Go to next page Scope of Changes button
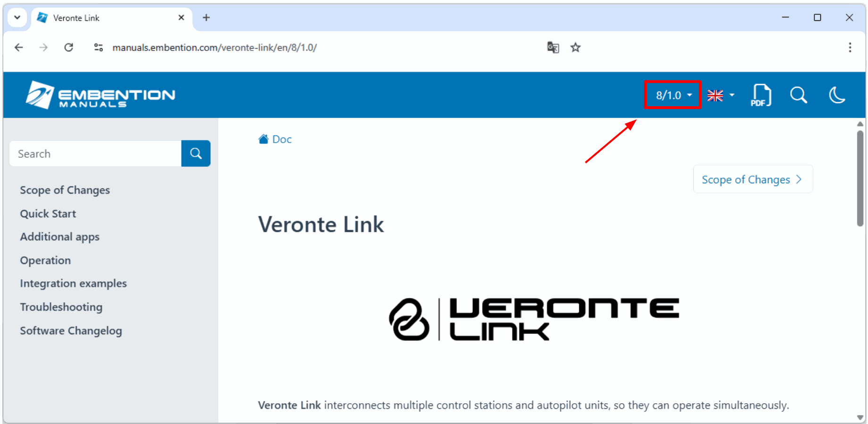Viewport: 868px width, 424px height. pos(752,179)
